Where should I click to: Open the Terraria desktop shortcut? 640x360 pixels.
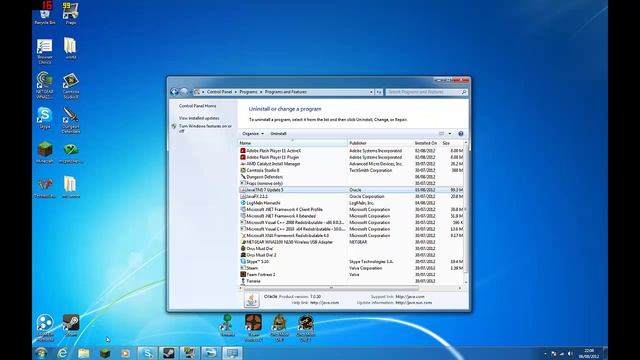227,325
